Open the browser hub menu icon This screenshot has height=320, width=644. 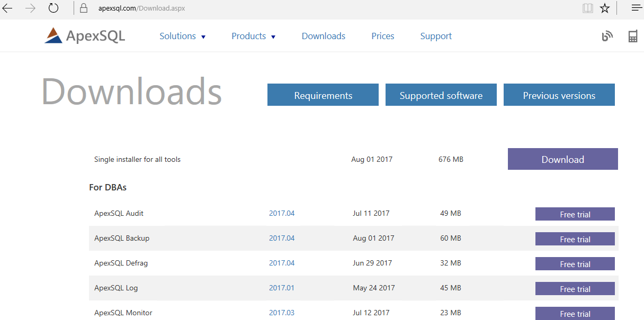636,8
